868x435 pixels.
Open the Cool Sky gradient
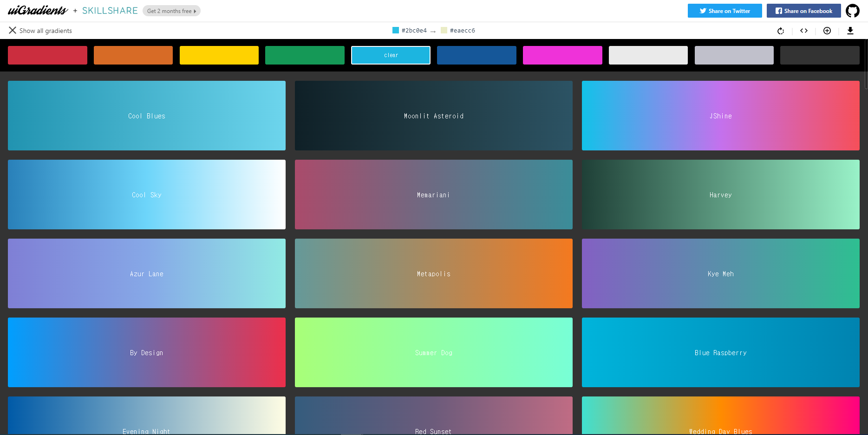click(147, 195)
